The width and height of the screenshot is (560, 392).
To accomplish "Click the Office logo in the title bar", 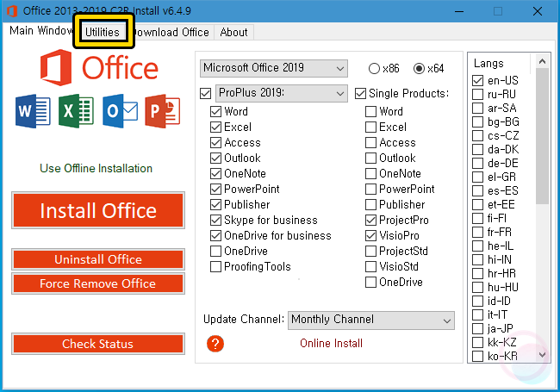I will (12, 10).
